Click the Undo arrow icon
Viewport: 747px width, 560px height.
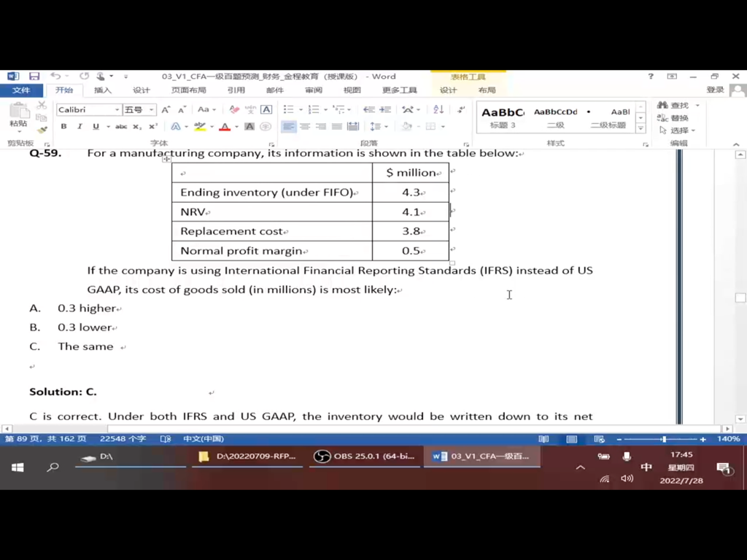55,76
